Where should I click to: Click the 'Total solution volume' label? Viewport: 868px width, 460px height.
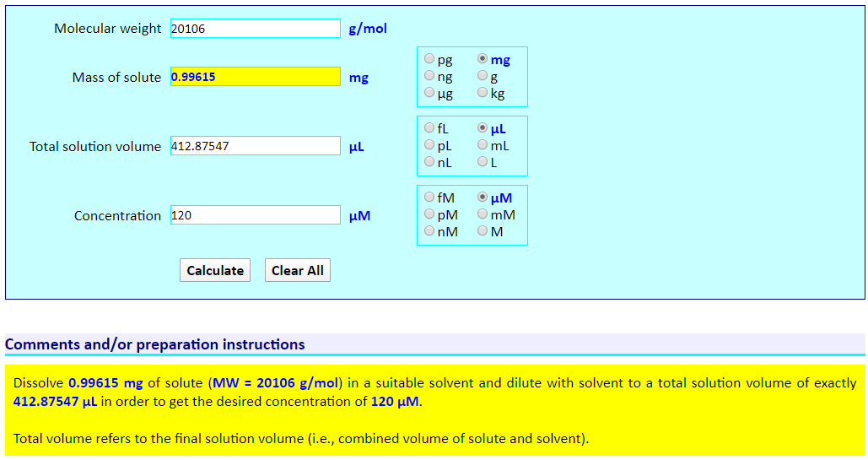[x=95, y=146]
